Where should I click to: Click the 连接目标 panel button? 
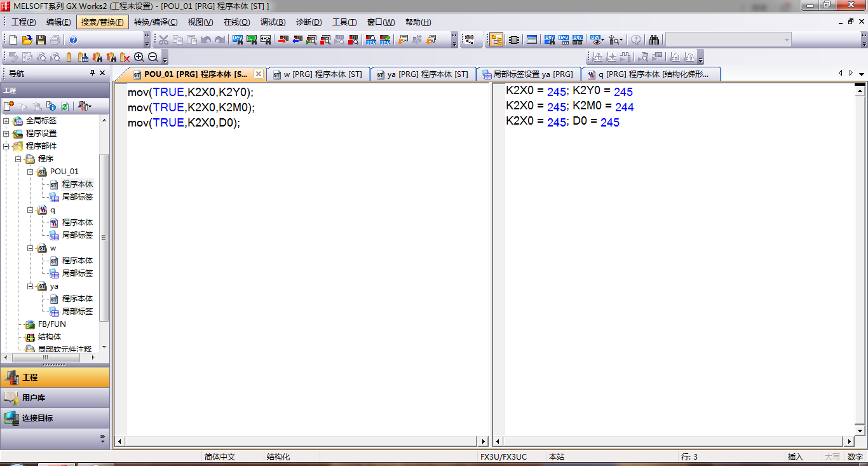(55, 418)
